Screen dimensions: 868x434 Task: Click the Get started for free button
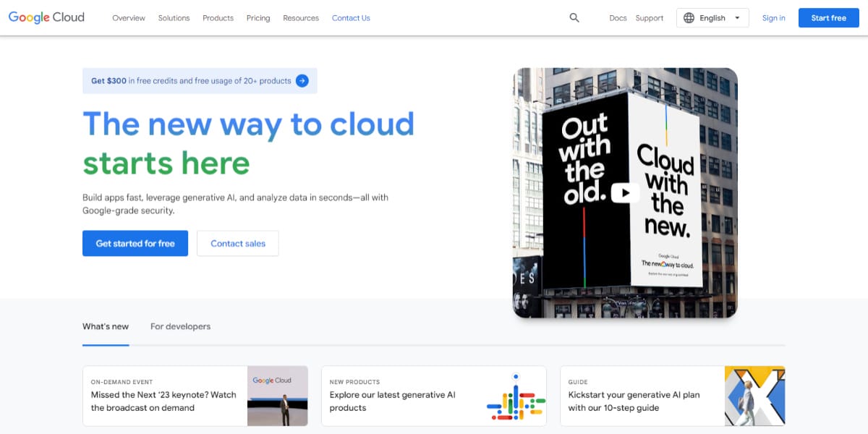click(135, 244)
